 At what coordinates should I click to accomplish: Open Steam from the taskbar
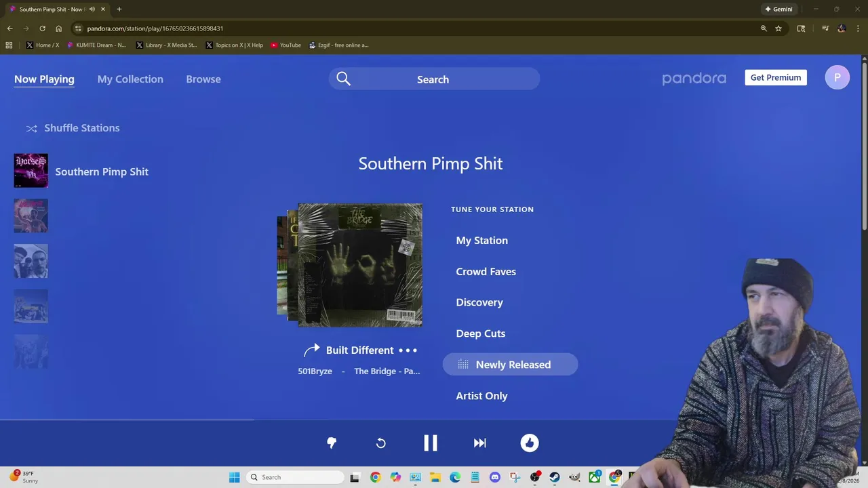tap(555, 477)
